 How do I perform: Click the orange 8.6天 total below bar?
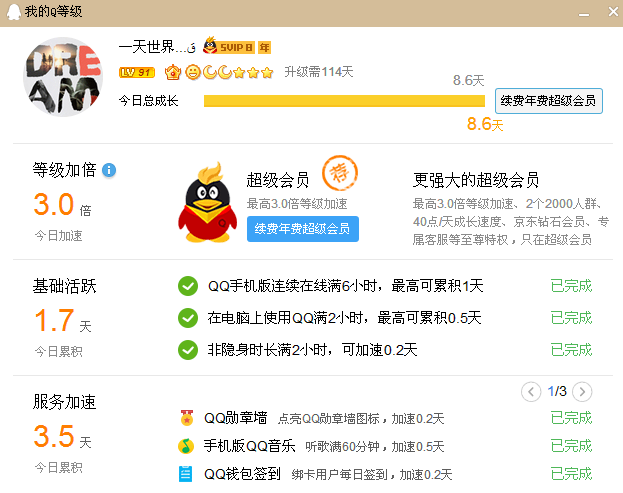tap(485, 124)
